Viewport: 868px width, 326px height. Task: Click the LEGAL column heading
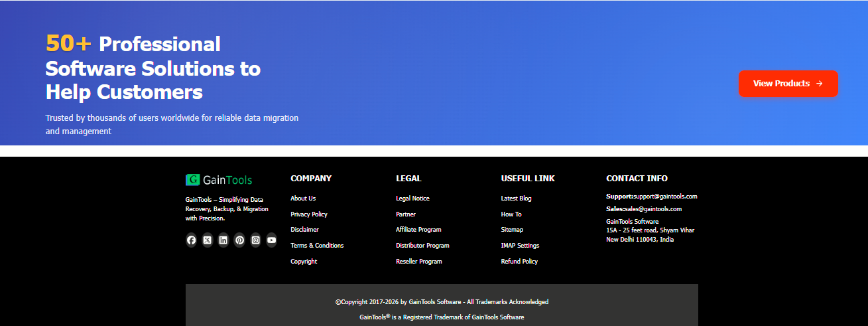[408, 179]
